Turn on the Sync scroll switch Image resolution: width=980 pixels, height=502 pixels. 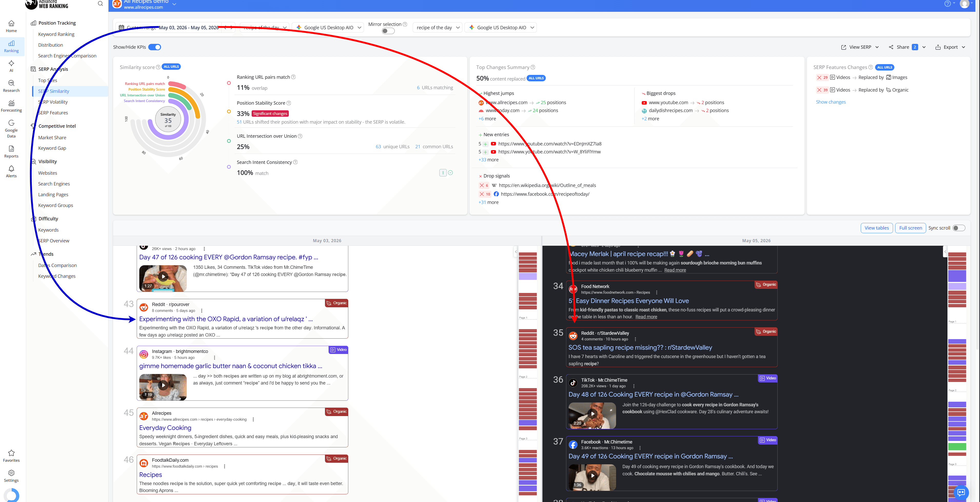959,228
